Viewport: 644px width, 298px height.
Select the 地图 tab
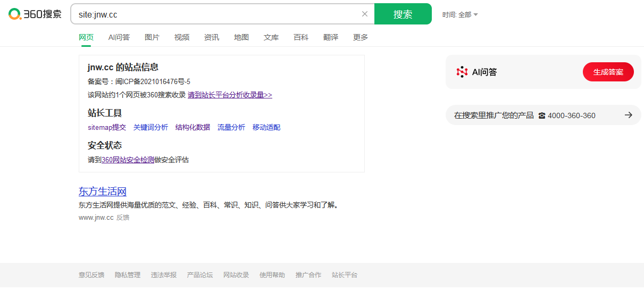[241, 37]
